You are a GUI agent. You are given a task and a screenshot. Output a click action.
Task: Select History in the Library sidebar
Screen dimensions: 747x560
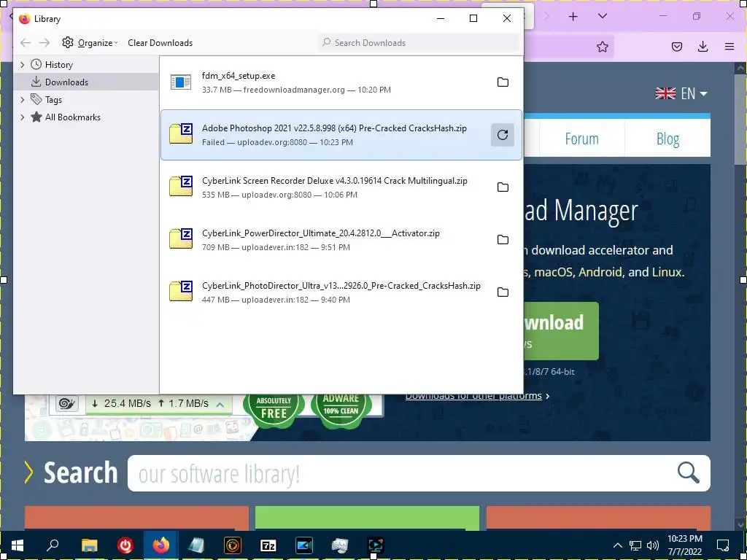point(58,65)
